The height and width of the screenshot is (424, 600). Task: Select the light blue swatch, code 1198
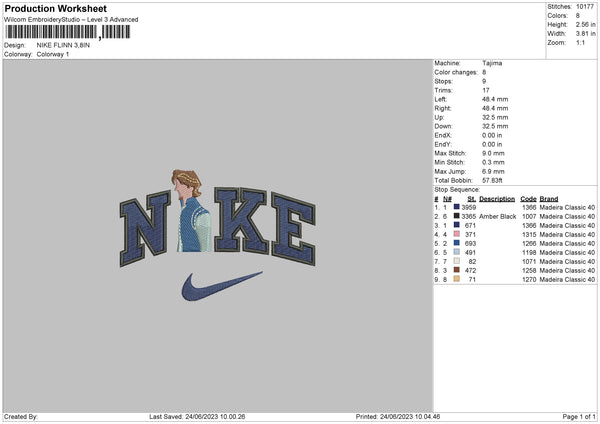pyautogui.click(x=456, y=252)
